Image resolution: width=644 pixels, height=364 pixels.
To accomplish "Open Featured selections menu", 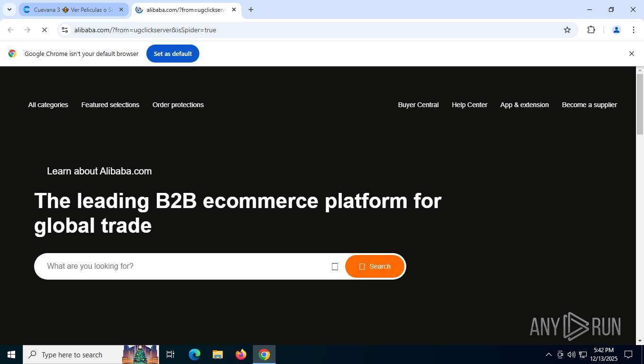I will click(x=110, y=105).
